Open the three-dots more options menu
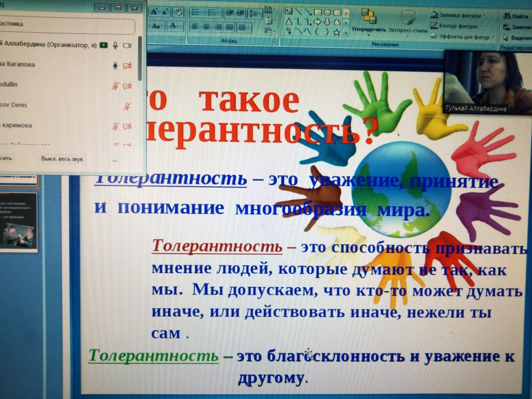Viewport: 532px width, 399px height. (x=114, y=159)
